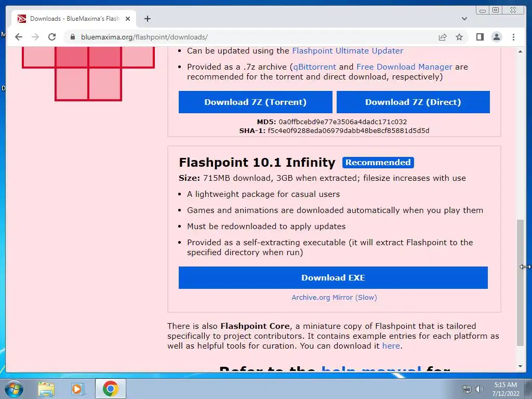
Task: Bookmark this page with the star
Action: (459, 37)
